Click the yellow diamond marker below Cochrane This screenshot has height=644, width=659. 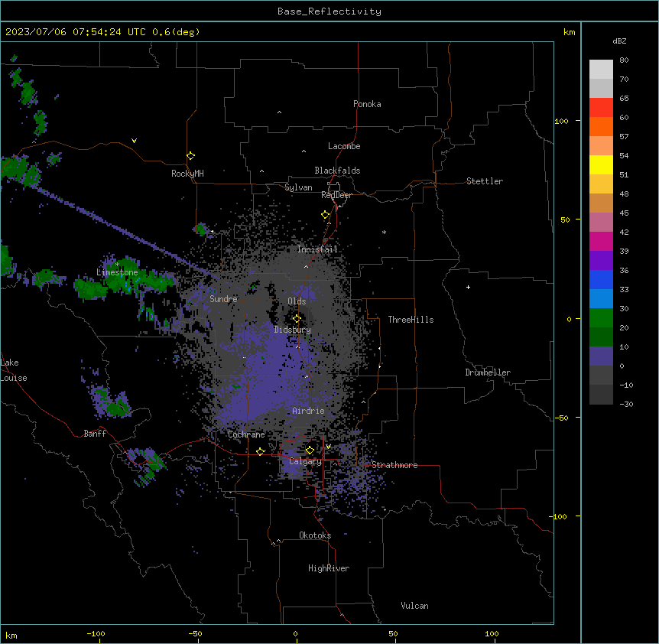coord(260,451)
